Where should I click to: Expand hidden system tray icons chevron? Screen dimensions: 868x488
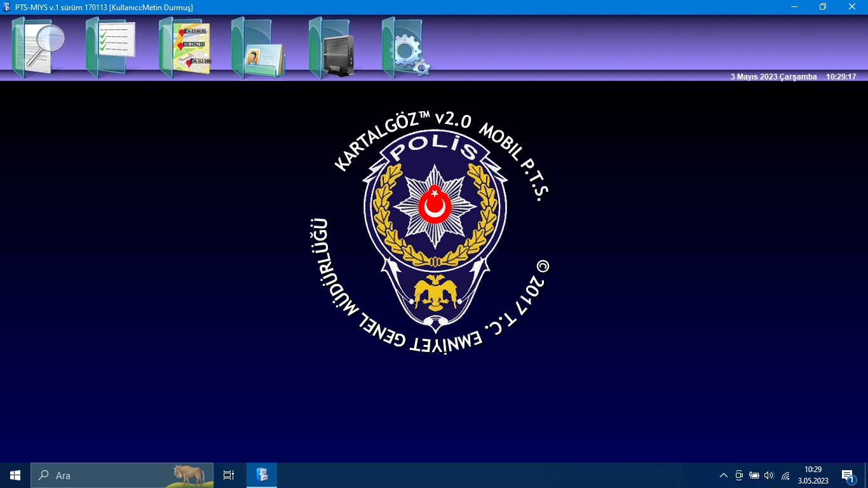pos(723,475)
